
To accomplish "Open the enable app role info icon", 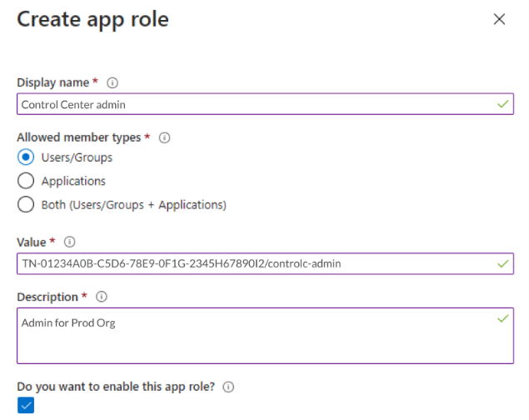I will click(x=228, y=387).
